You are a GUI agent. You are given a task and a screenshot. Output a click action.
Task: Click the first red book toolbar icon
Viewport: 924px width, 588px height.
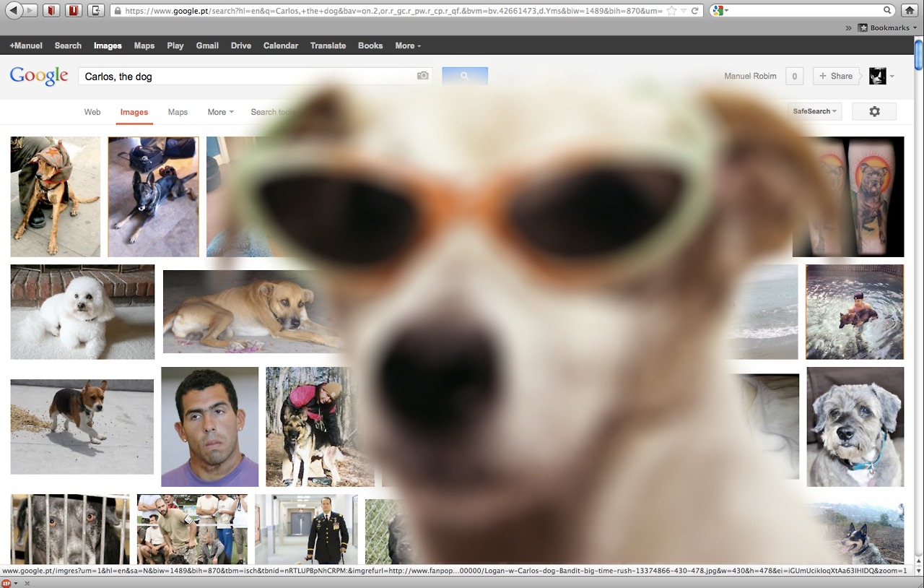(51, 11)
